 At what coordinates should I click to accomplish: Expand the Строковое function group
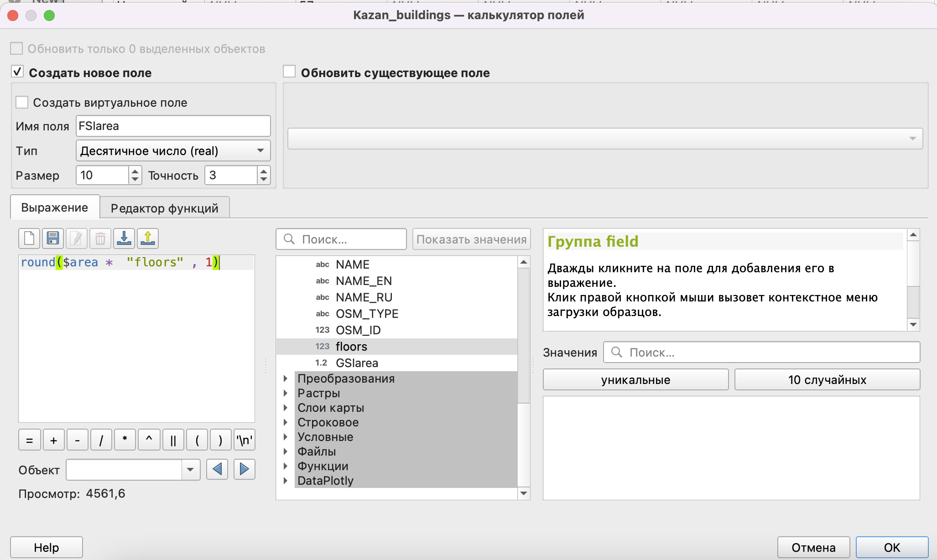click(x=286, y=422)
